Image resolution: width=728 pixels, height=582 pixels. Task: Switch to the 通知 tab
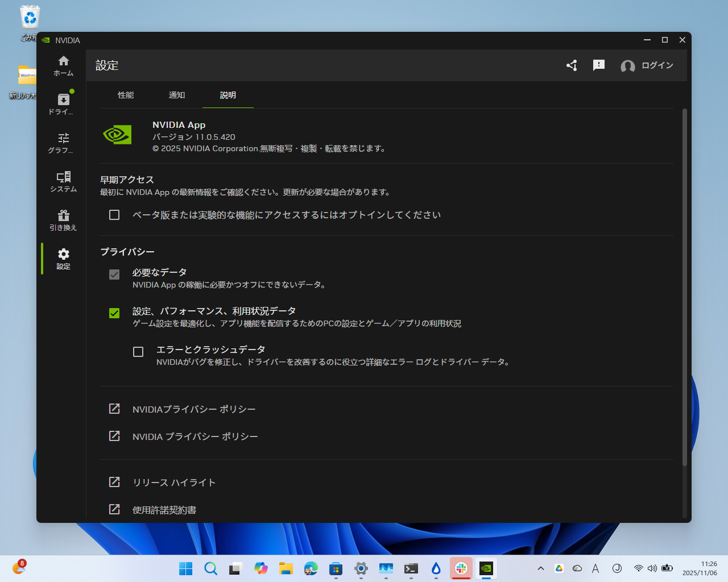pos(177,95)
